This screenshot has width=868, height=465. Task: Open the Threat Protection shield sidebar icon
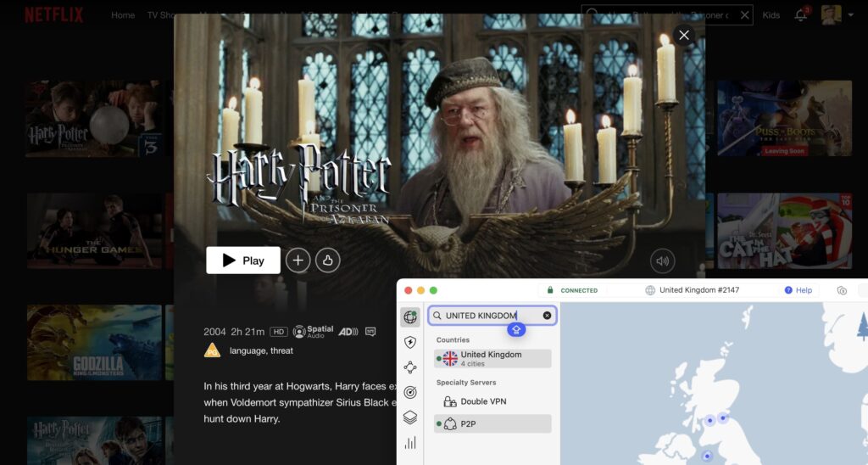coord(410,342)
